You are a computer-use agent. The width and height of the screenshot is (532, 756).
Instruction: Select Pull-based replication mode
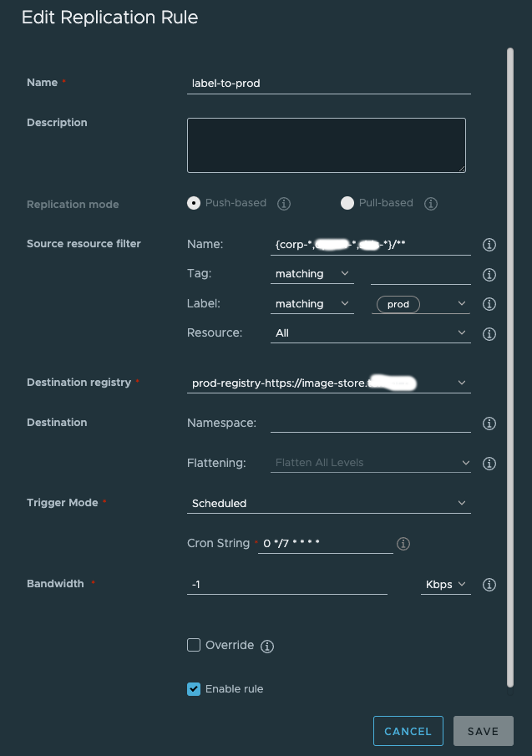point(347,203)
